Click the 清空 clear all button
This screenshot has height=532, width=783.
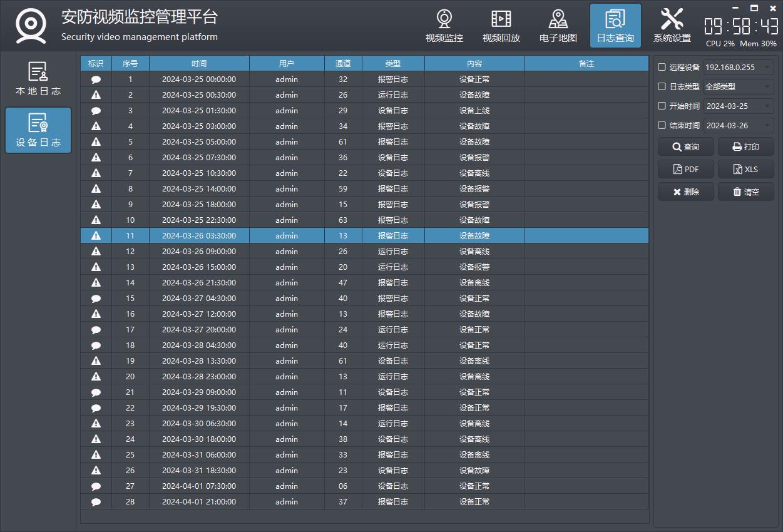tap(745, 192)
